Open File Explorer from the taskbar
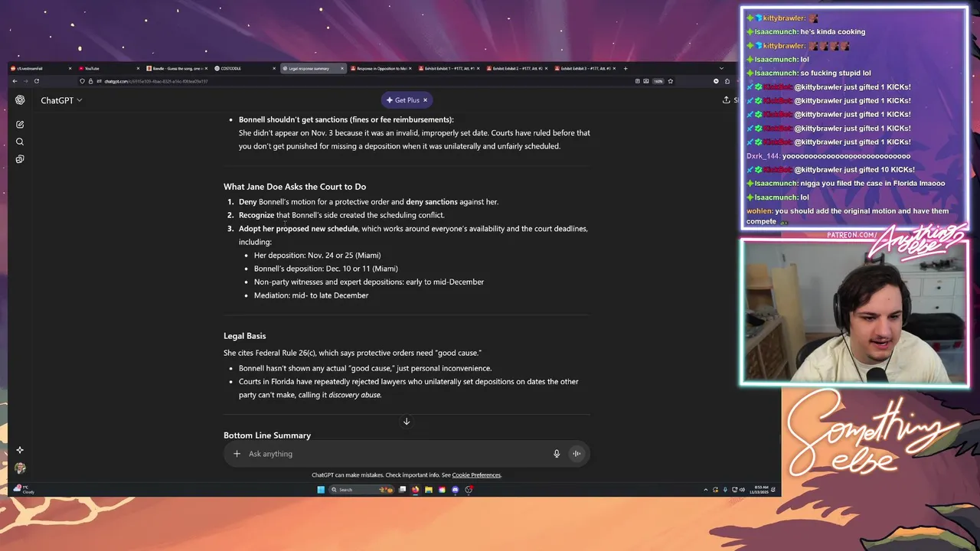The image size is (980, 551). pos(429,490)
